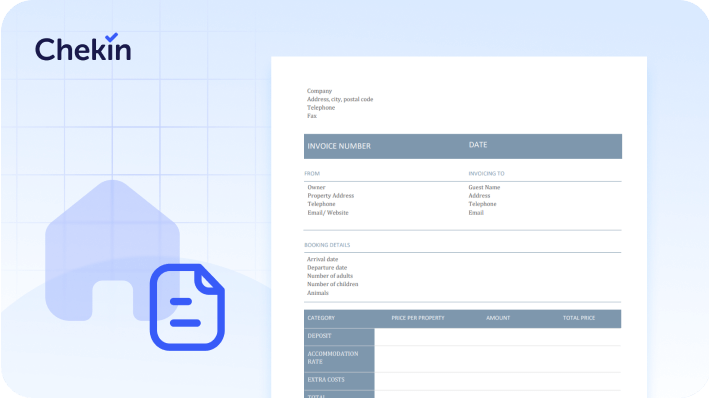Click the Arrival date line
Viewport: 711px width, 398px height.
322,259
